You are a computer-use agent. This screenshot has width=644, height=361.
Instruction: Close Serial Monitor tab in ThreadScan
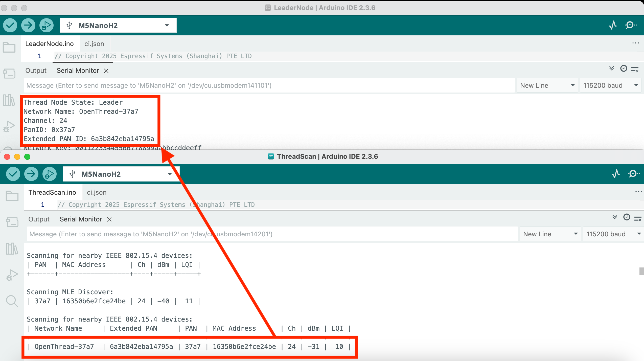click(x=109, y=219)
